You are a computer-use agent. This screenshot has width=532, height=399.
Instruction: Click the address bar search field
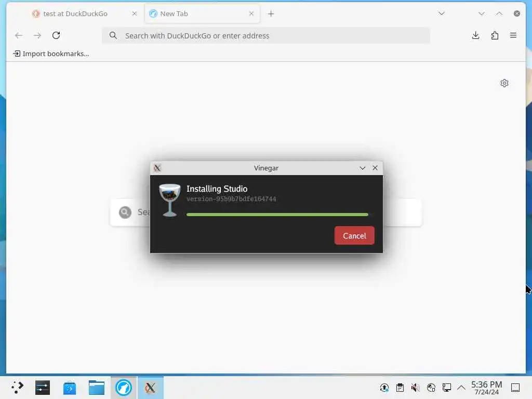click(x=265, y=36)
